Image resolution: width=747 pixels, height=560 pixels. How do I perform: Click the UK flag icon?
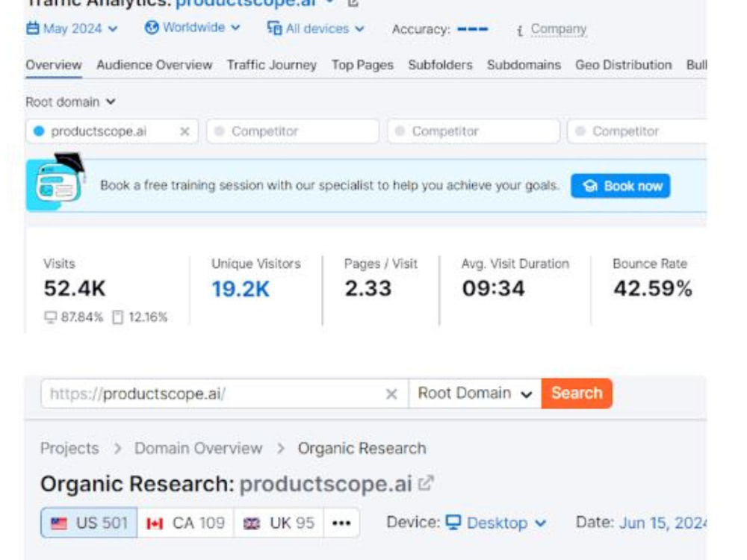point(252,524)
